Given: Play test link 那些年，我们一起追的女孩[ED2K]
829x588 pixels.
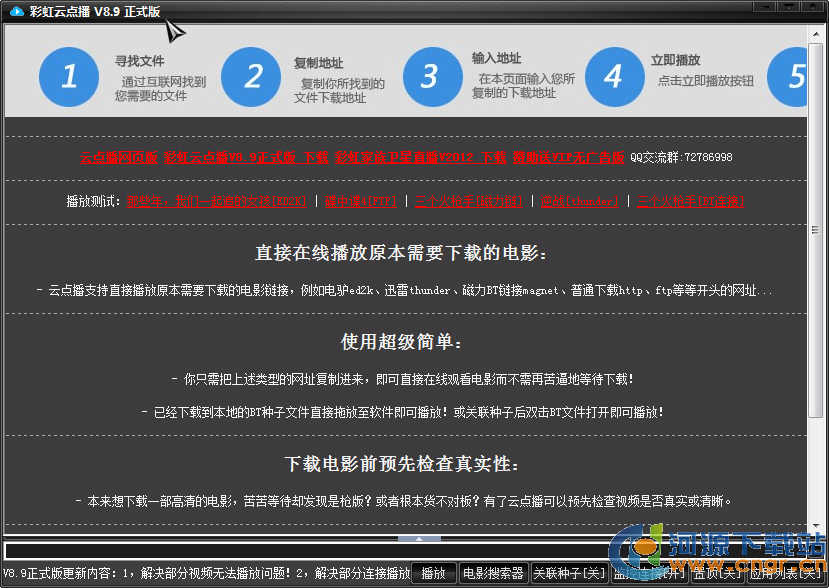Looking at the screenshot, I should 217,201.
